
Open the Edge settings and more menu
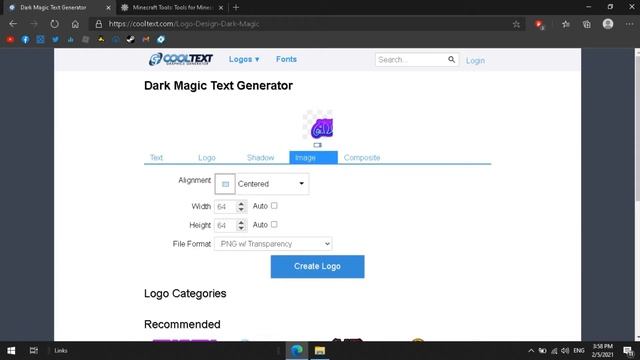click(x=629, y=24)
